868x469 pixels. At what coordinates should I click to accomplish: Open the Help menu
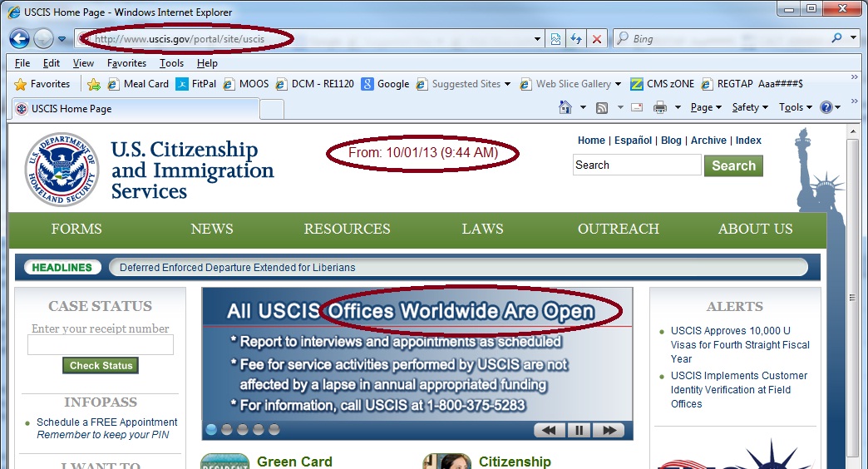point(207,63)
